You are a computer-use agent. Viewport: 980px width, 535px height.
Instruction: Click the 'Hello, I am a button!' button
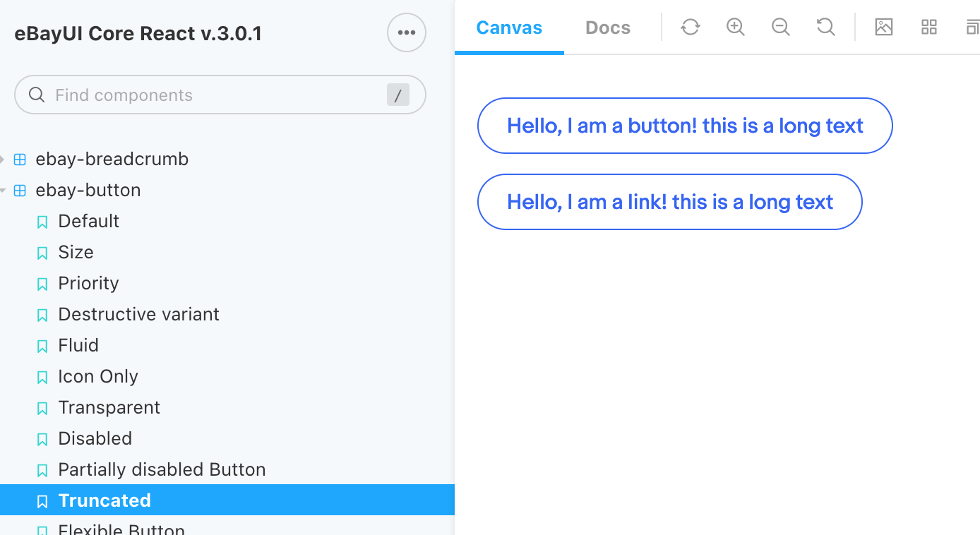[x=685, y=126]
